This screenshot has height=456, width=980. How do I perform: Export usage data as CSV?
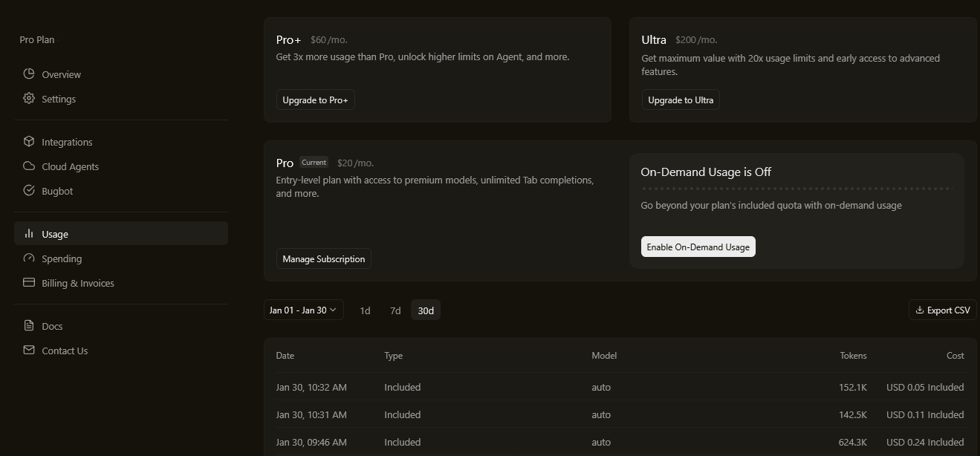pos(942,310)
